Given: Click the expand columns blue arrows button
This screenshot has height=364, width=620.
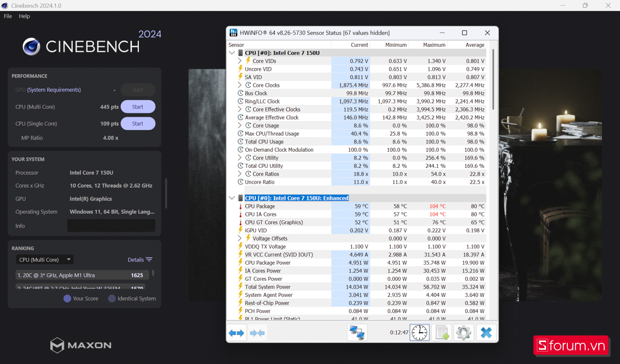Looking at the screenshot, I should 236,333.
